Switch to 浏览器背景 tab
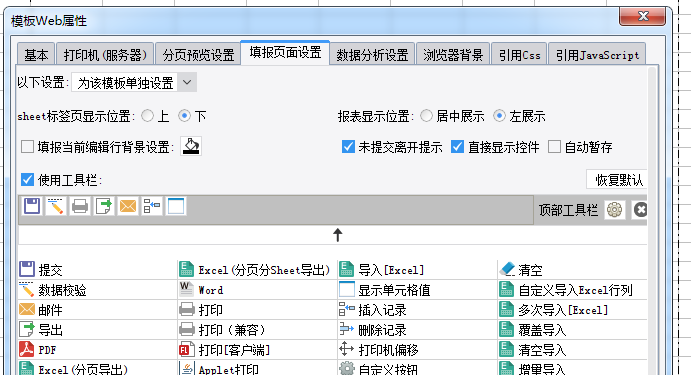Viewport: 691px width, 375px height. (x=453, y=55)
